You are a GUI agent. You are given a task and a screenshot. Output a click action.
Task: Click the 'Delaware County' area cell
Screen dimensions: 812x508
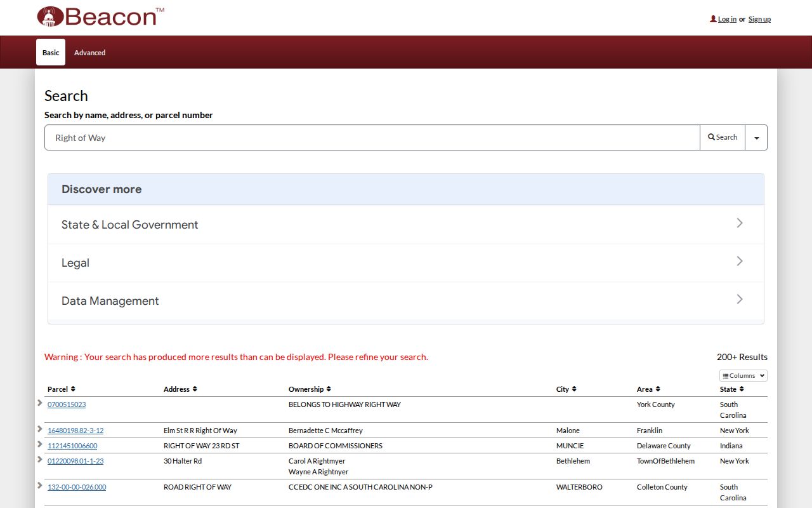pyautogui.click(x=664, y=446)
